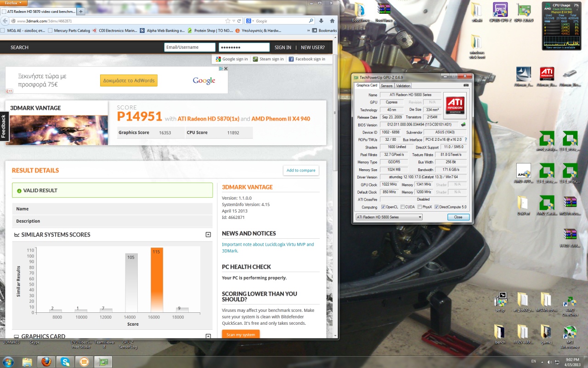
Task: Open the games folder on desktop
Action: pos(546,334)
